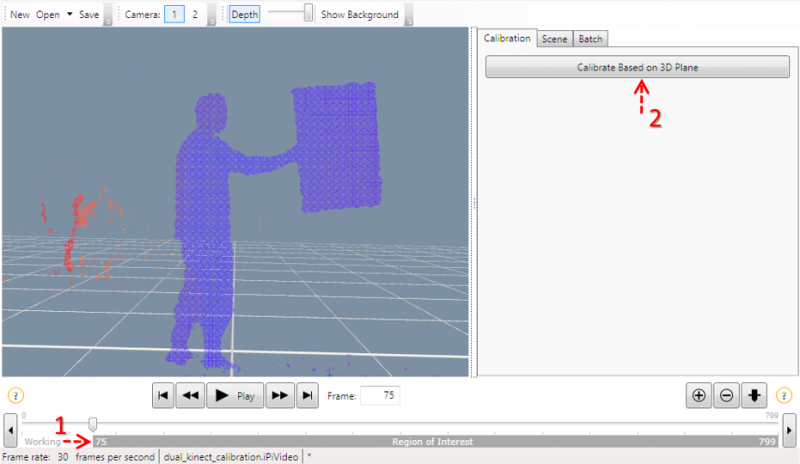The height and width of the screenshot is (464, 800).
Task: Toggle the Depth display mode
Action: (x=244, y=14)
